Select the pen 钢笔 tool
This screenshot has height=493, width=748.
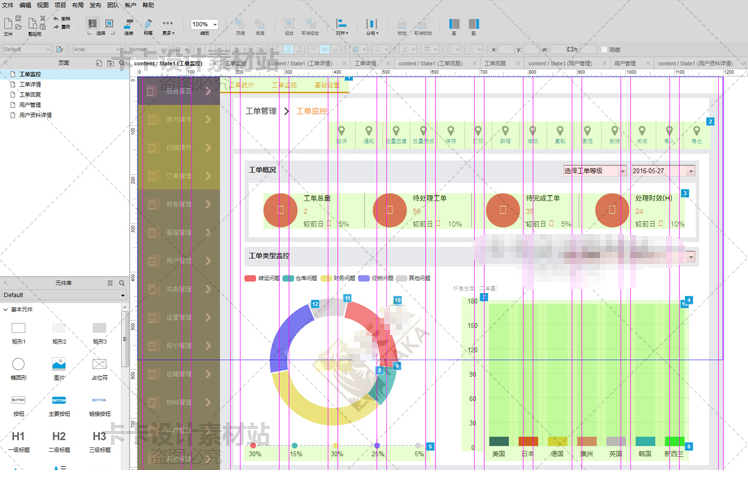tap(148, 26)
